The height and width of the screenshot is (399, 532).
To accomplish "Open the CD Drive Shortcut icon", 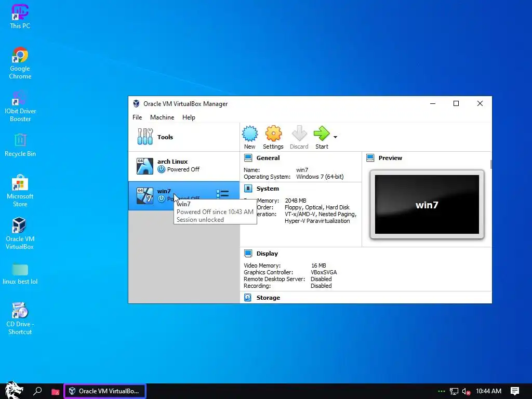I will pyautogui.click(x=20, y=318).
